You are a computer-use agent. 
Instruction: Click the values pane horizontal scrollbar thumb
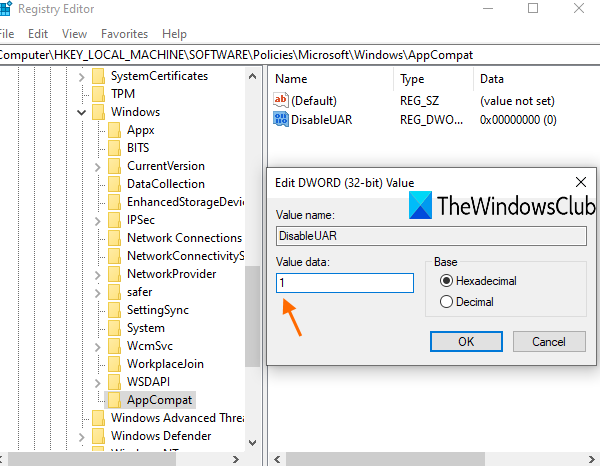[x=385, y=459]
